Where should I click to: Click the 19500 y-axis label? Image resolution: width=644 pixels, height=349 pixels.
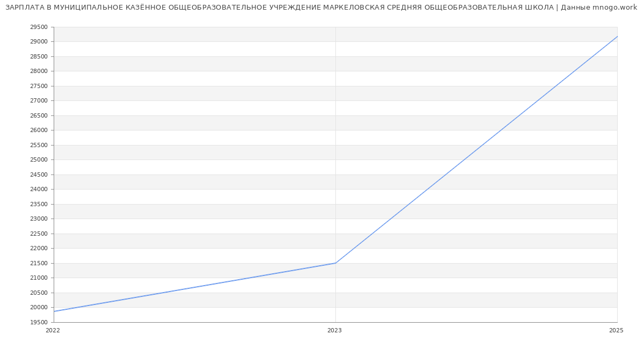click(x=39, y=322)
